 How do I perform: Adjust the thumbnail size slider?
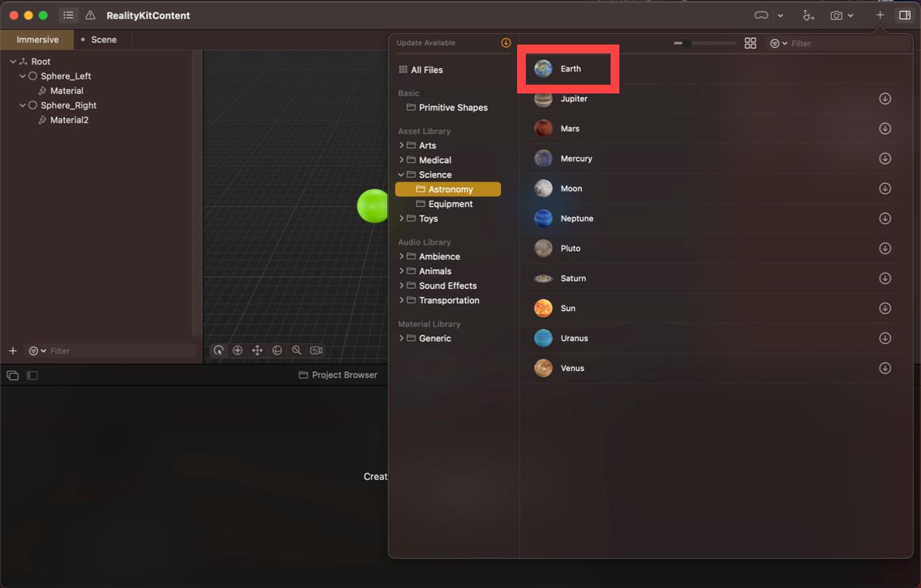coord(705,44)
